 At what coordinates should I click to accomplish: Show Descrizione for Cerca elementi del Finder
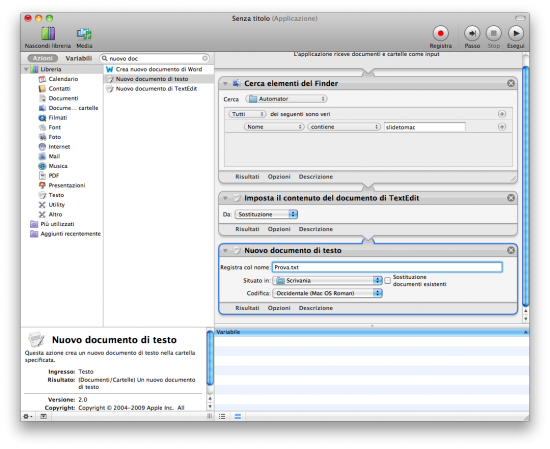pyautogui.click(x=316, y=176)
